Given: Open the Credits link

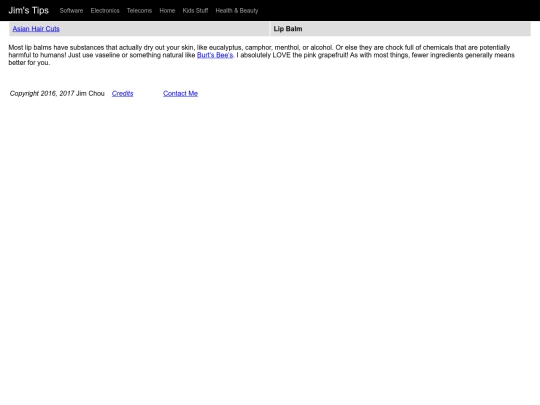Looking at the screenshot, I should 122,93.
